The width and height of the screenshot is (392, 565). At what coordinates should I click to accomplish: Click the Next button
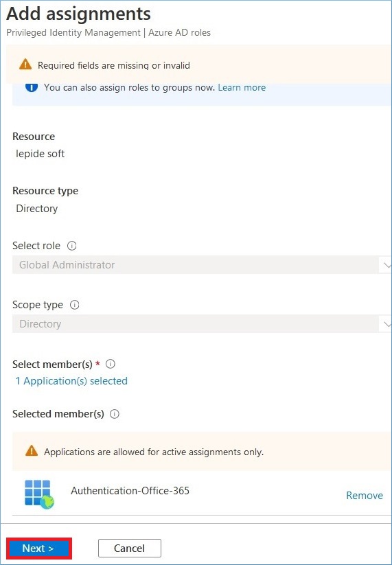[39, 548]
